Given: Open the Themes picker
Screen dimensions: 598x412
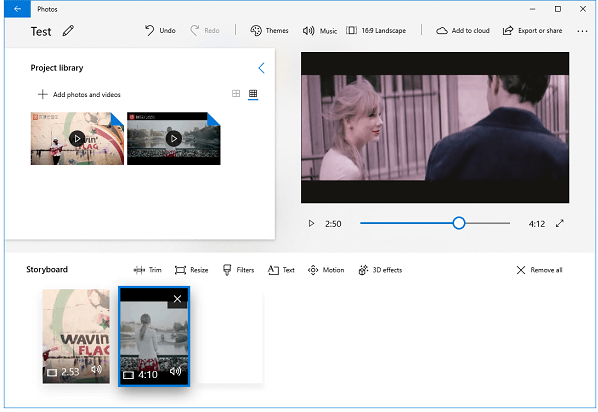Looking at the screenshot, I should [x=269, y=31].
